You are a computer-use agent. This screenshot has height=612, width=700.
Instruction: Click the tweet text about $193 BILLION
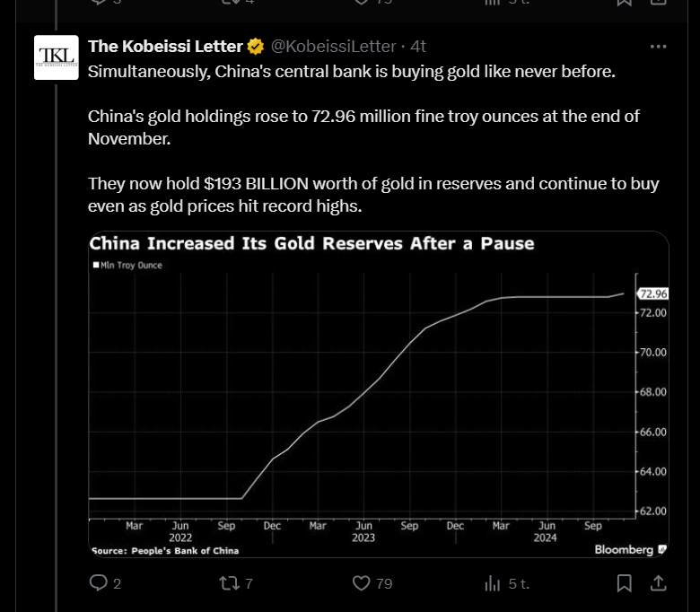[x=373, y=195]
